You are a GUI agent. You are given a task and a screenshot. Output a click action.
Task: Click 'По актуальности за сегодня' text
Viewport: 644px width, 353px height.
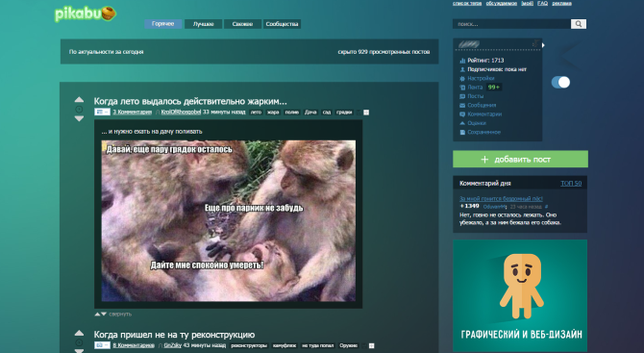pyautogui.click(x=106, y=52)
